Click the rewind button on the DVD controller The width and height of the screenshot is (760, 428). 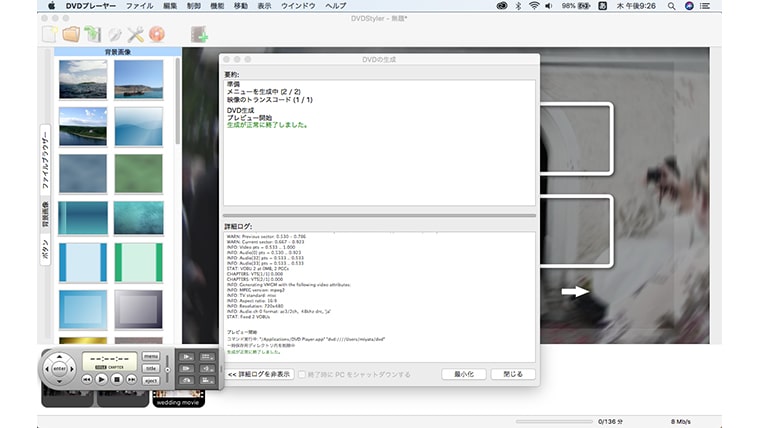click(86, 380)
